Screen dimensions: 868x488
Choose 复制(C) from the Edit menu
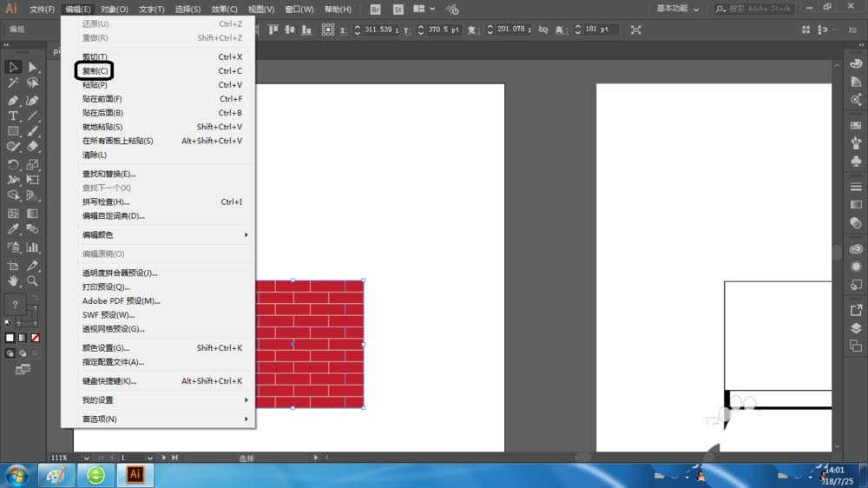95,71
